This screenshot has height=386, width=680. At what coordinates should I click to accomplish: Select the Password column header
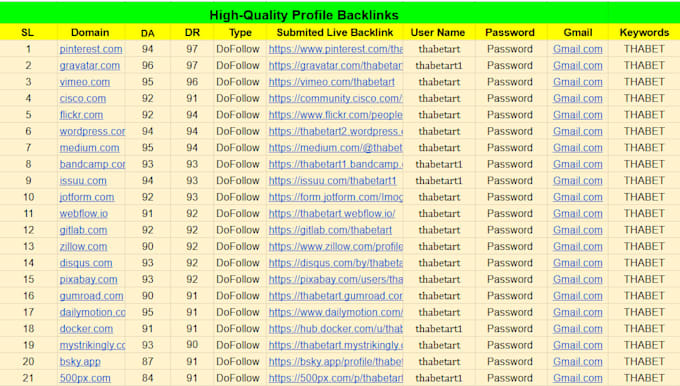click(510, 33)
